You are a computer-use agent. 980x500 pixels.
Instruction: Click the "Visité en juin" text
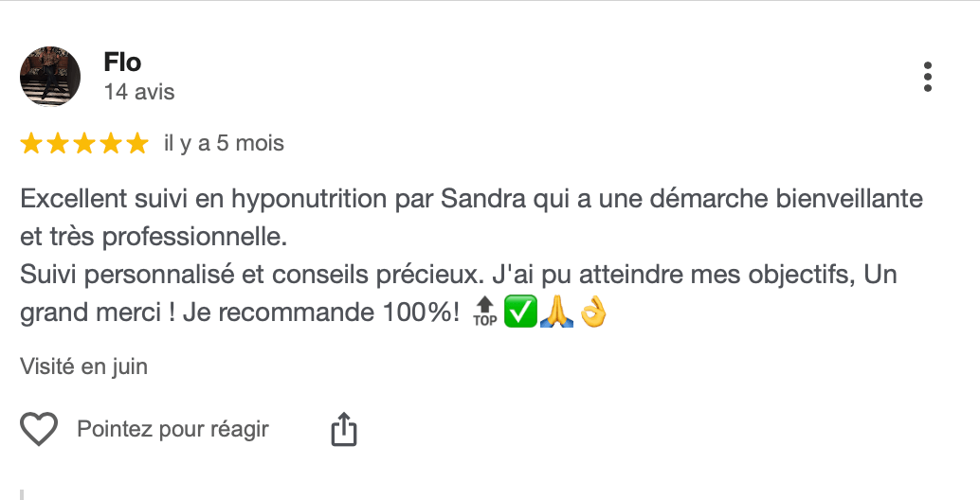(x=83, y=366)
